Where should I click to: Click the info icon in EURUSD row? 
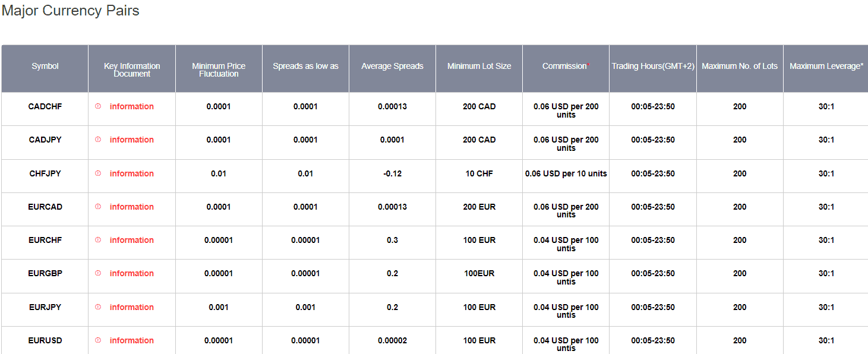(98, 340)
